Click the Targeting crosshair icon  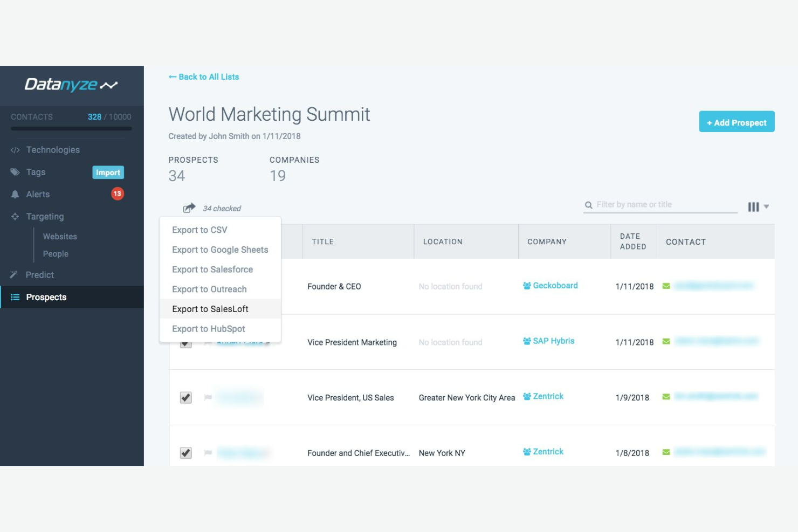pos(15,216)
